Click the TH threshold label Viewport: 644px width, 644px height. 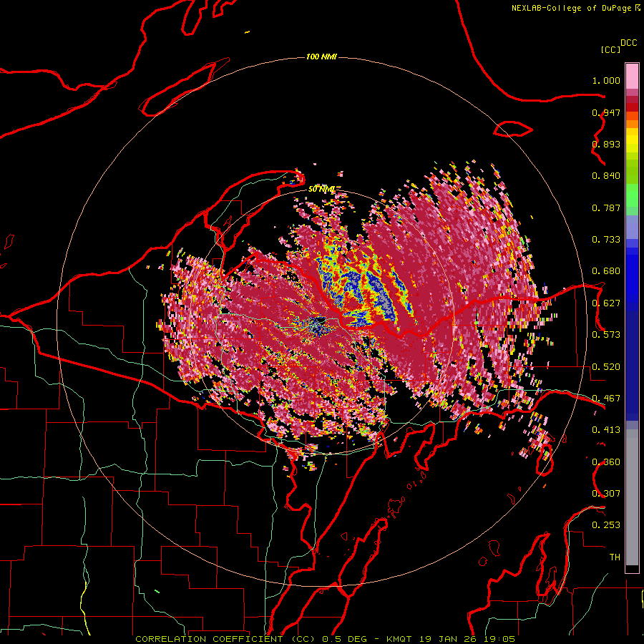(615, 557)
